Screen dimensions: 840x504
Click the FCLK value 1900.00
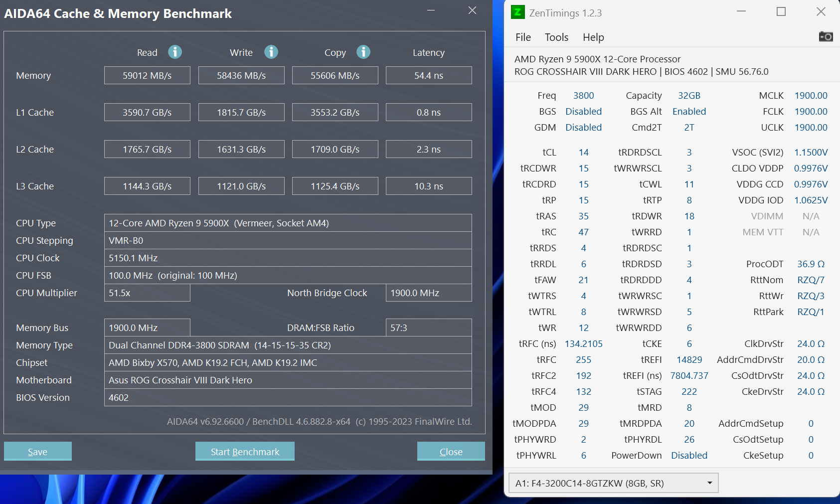811,111
